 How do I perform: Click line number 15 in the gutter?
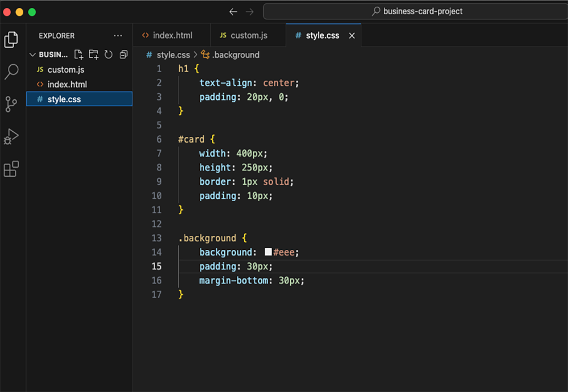point(157,266)
